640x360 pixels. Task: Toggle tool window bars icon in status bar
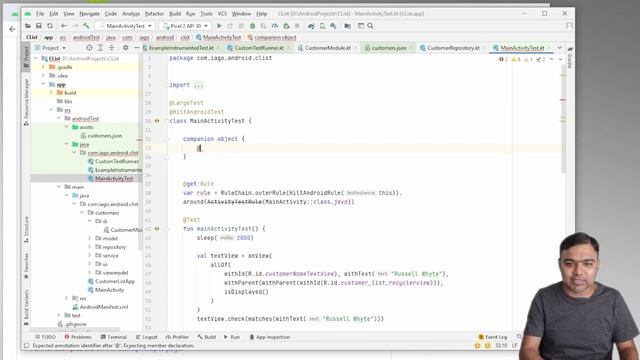tap(27, 346)
